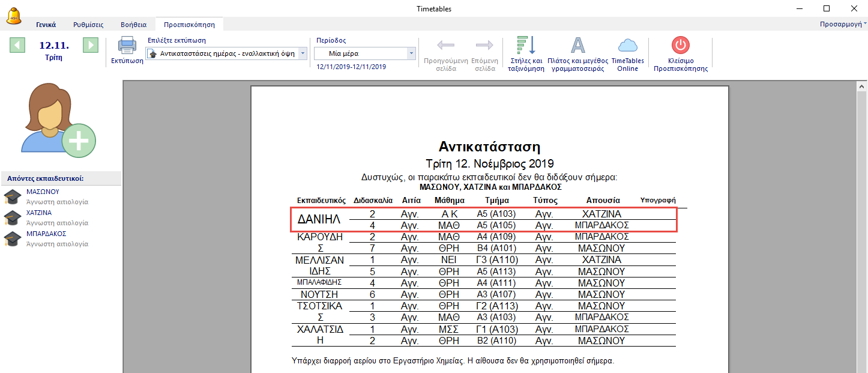Select absent teacher ΧΑΤΖΙΝΑ in the list
Image resolution: width=868 pixels, height=373 pixels.
click(39, 213)
